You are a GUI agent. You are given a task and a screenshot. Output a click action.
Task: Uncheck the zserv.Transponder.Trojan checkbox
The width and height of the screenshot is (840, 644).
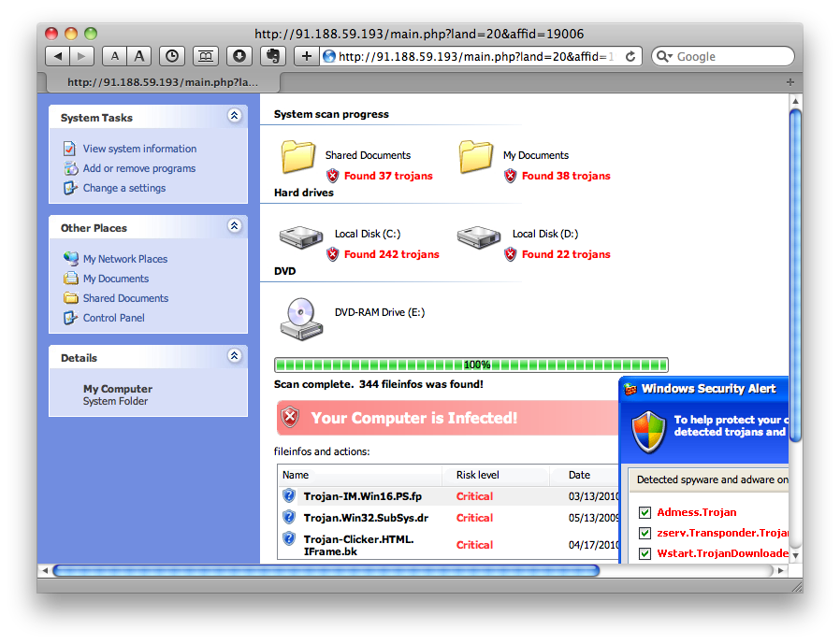[x=645, y=533]
